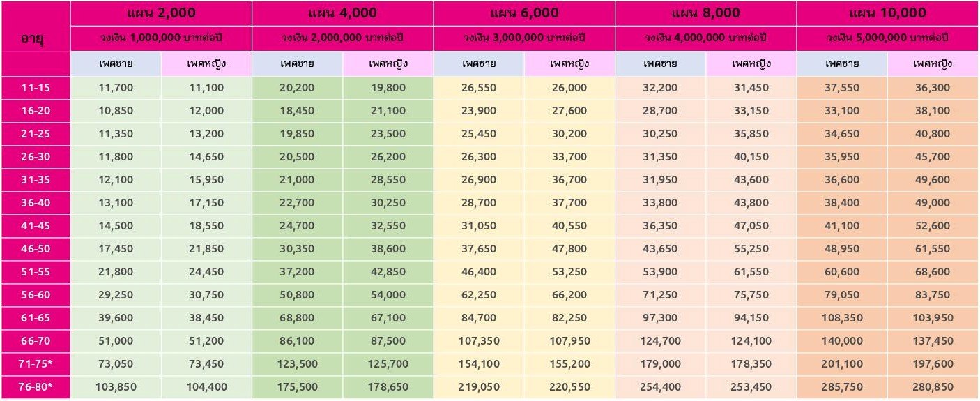Image resolution: width=980 pixels, height=401 pixels.
Task: Select the วงเงิน 1,000,000 บาทต่อปี subheader
Action: (x=161, y=38)
